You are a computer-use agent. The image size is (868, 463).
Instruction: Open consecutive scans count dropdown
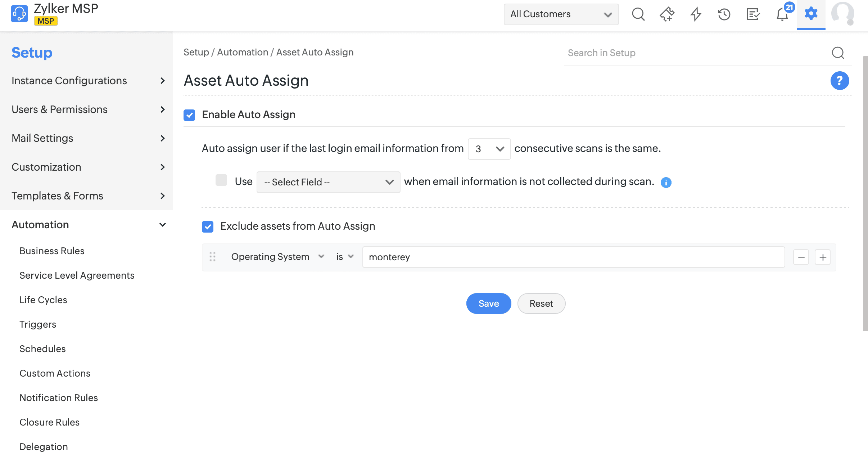[489, 149]
